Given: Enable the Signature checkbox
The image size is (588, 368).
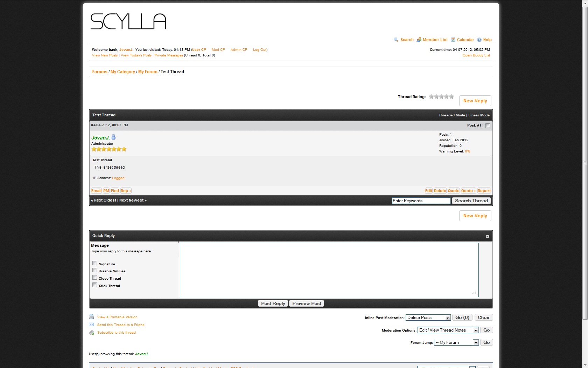Looking at the screenshot, I should click(x=94, y=263).
